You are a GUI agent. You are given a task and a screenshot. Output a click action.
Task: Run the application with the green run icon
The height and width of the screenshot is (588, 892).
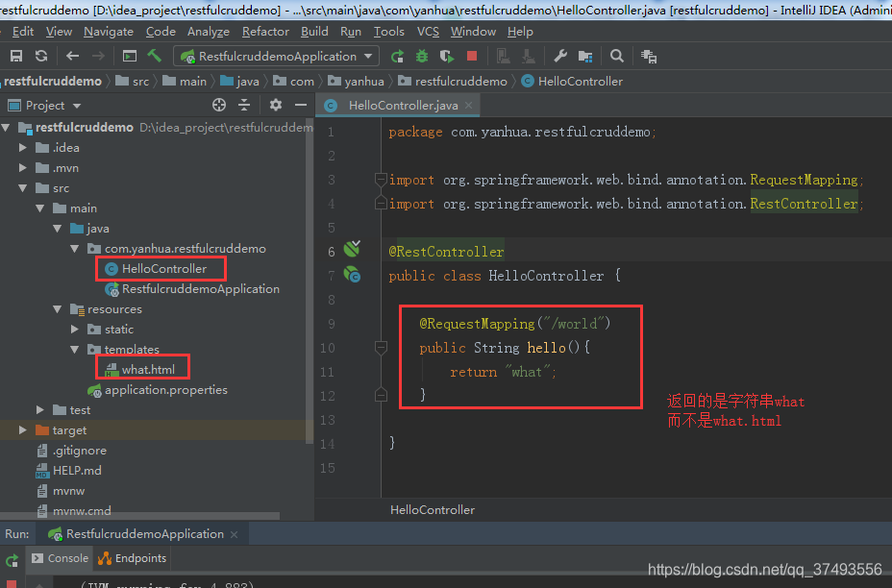click(397, 56)
